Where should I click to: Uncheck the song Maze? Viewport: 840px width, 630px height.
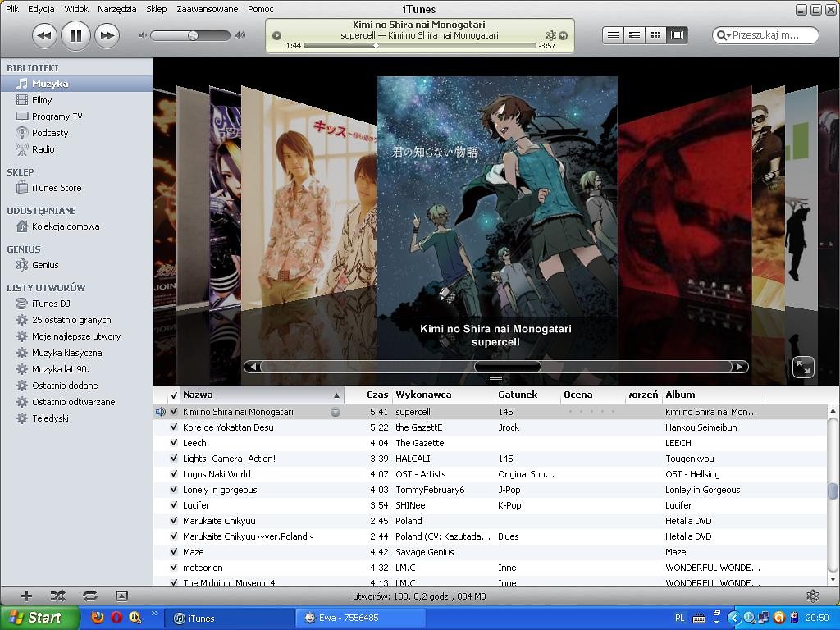(x=174, y=552)
